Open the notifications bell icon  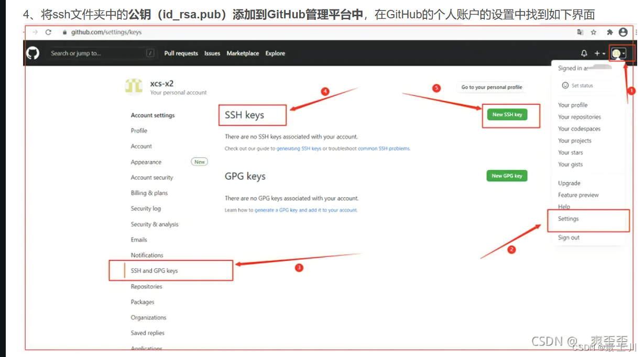tap(584, 53)
